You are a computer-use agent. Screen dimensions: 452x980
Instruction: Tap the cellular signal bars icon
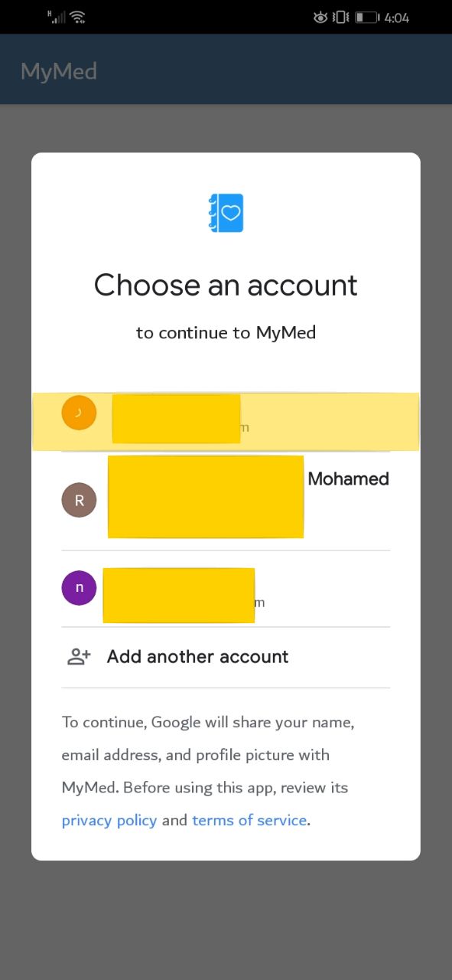(x=57, y=16)
